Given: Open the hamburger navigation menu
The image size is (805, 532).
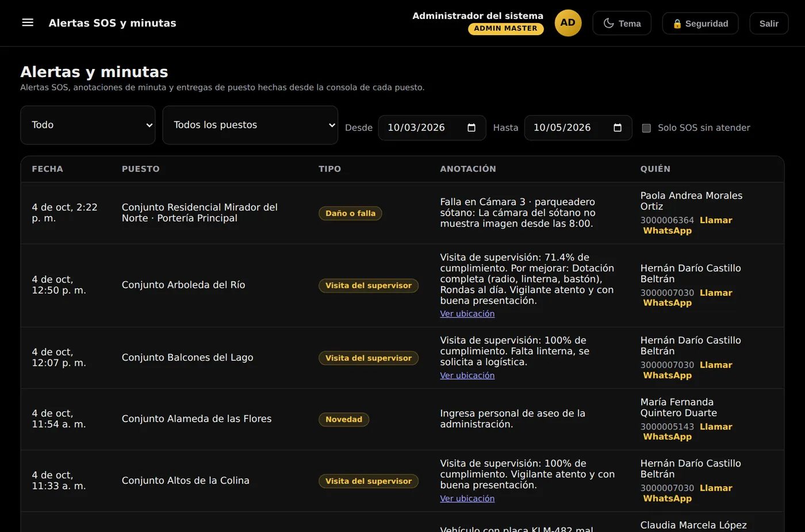Looking at the screenshot, I should [28, 23].
